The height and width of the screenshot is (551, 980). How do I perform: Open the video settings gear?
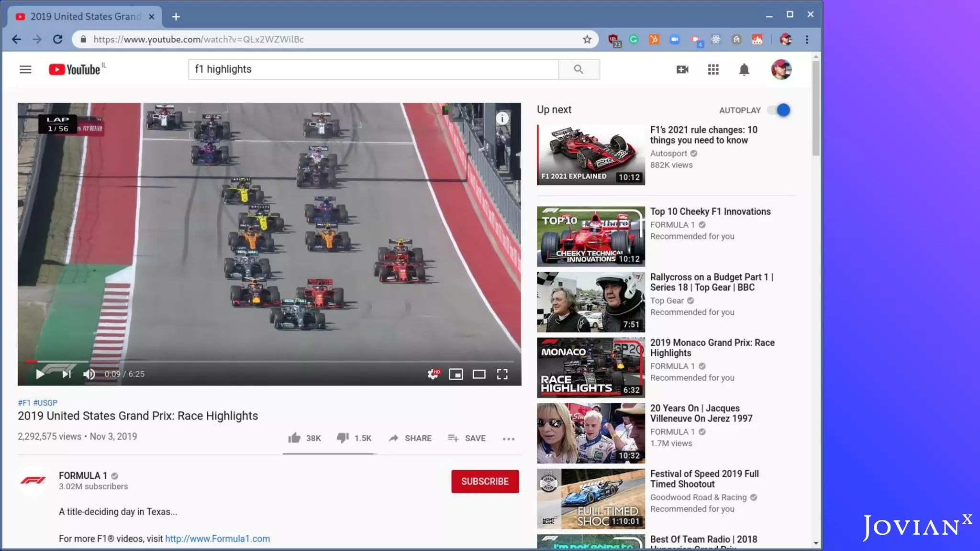pyautogui.click(x=434, y=374)
